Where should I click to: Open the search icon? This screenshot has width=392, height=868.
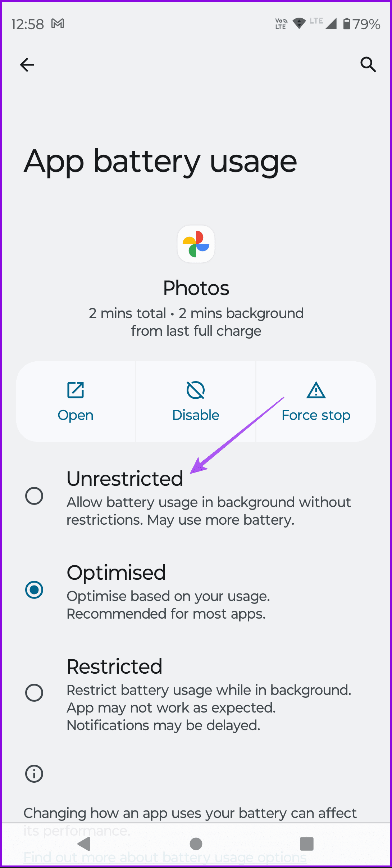368,65
